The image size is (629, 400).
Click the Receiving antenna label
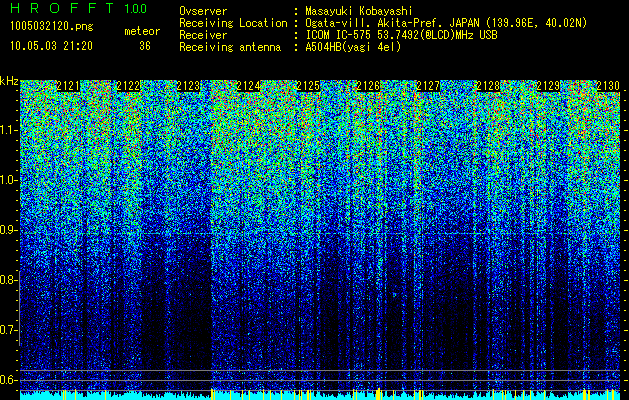pos(230,47)
